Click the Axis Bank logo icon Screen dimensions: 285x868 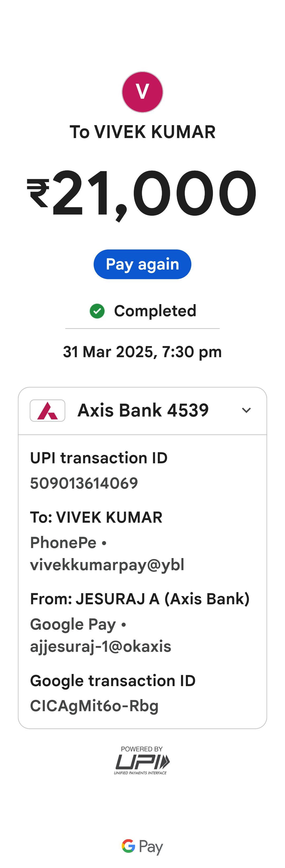tap(47, 411)
